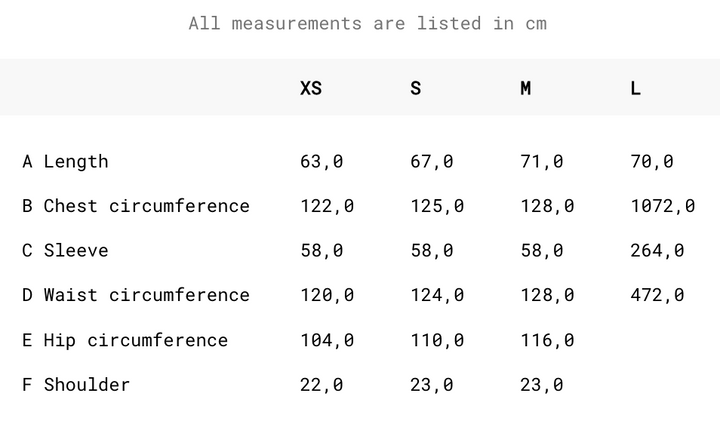Screen dimensions: 720x424
Task: Click the 63,0 length value for XS
Action: [321, 161]
